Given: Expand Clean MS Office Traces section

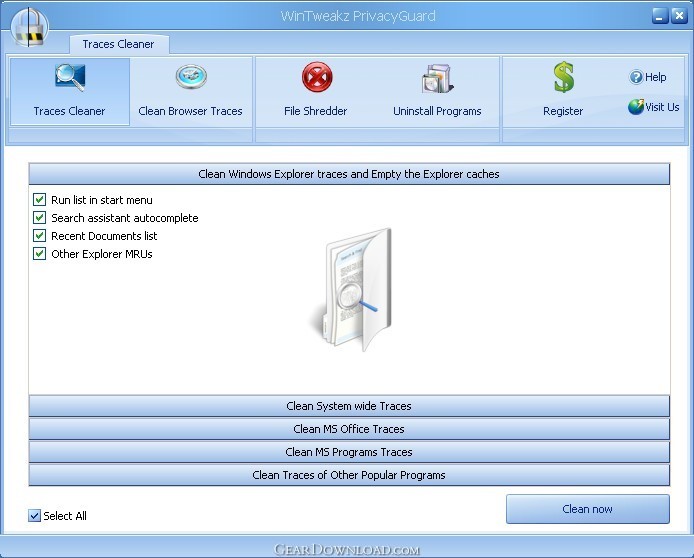Looking at the screenshot, I should tap(349, 429).
